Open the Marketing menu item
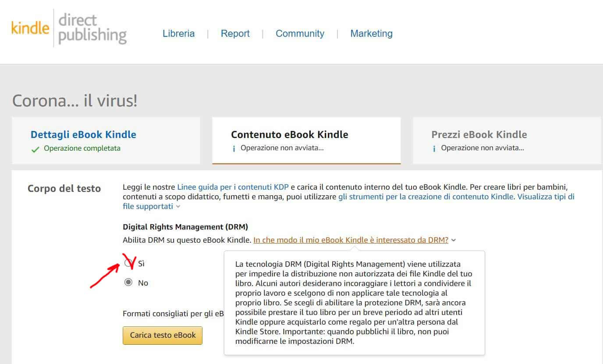Viewport: 603px width, 364px height. [371, 34]
